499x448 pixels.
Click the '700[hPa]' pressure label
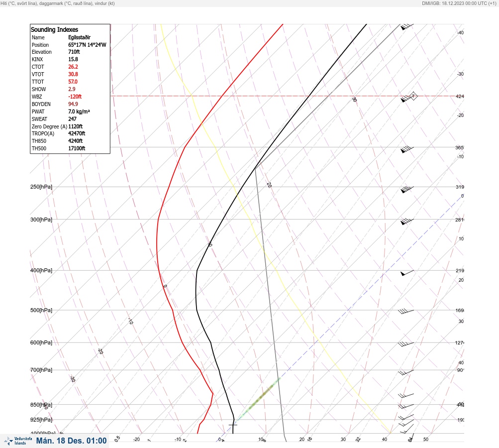click(x=41, y=370)
